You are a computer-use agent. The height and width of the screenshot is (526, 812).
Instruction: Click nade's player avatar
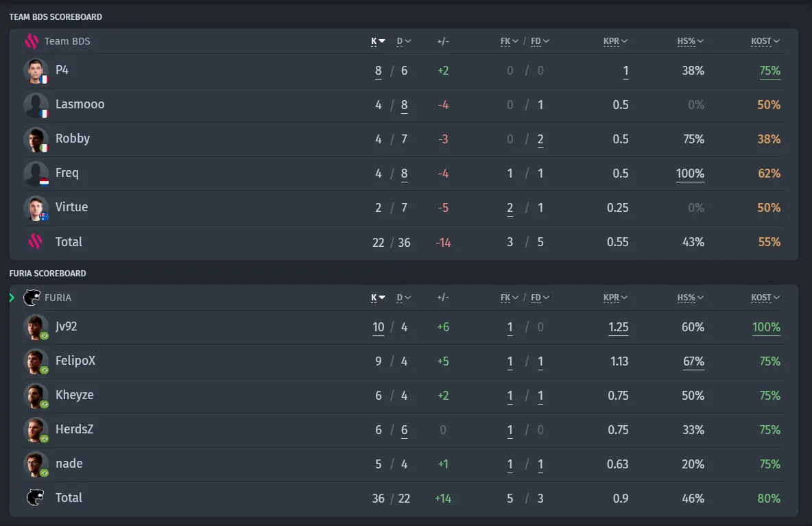tap(36, 464)
